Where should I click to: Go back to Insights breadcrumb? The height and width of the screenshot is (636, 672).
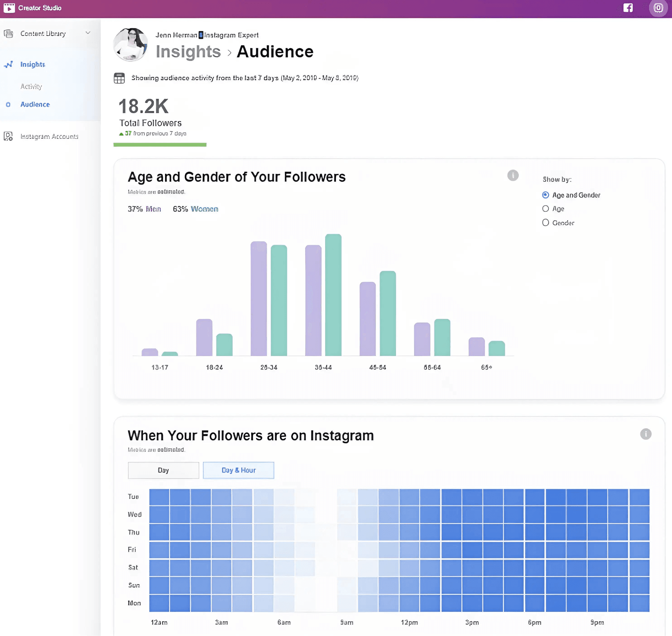188,52
